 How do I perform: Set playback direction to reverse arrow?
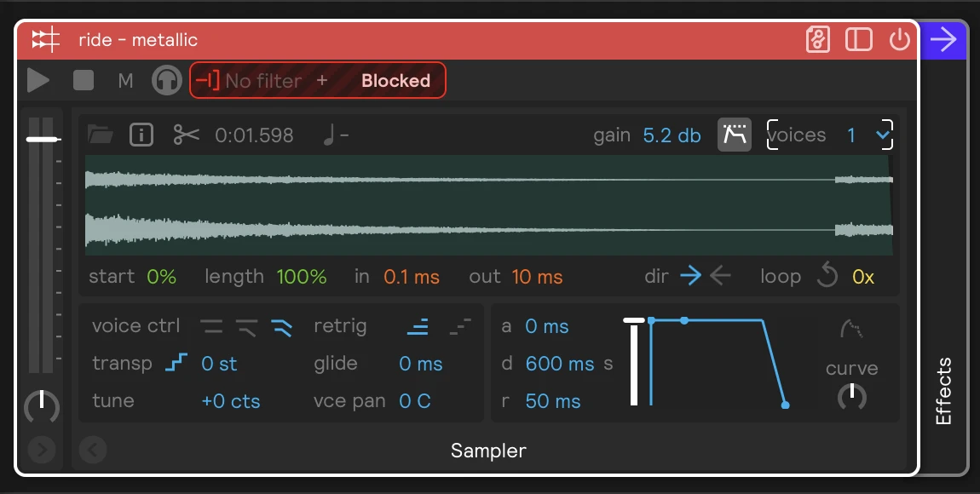(721, 275)
